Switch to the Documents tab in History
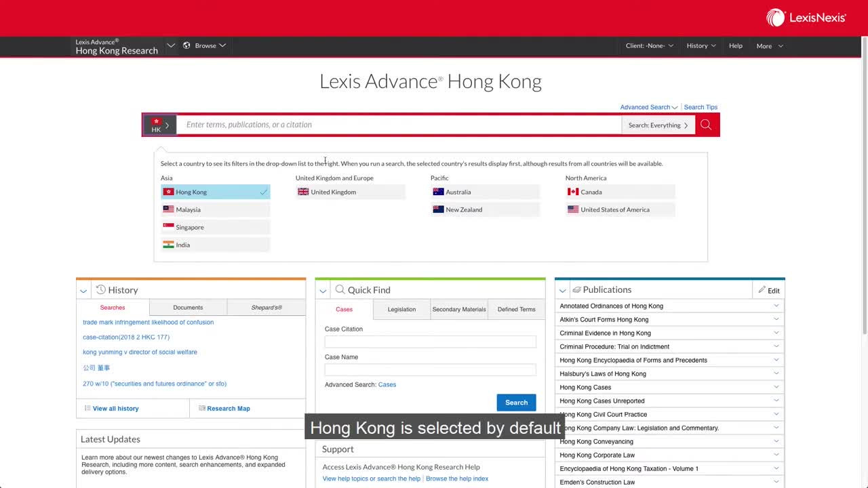This screenshot has height=488, width=868. pyautogui.click(x=188, y=308)
